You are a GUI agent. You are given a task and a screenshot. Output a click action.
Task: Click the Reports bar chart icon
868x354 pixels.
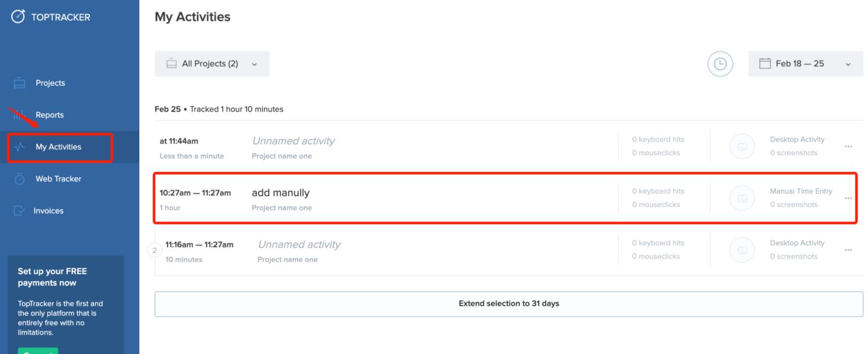(19, 115)
